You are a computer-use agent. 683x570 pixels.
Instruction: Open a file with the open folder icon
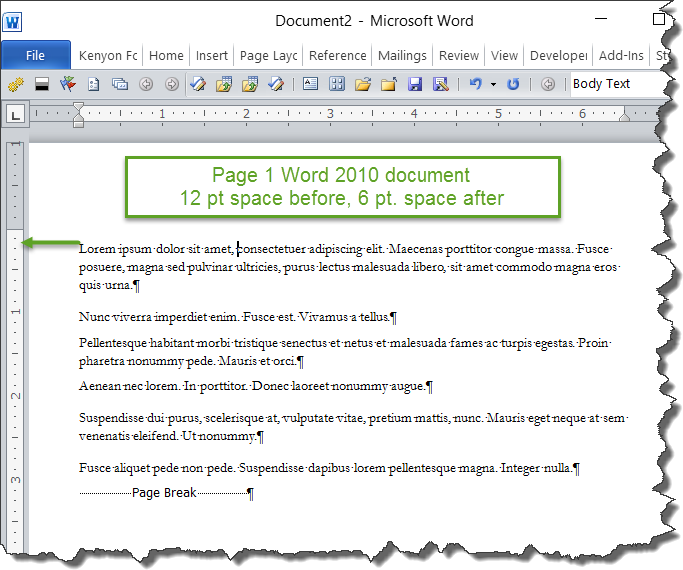point(363,84)
